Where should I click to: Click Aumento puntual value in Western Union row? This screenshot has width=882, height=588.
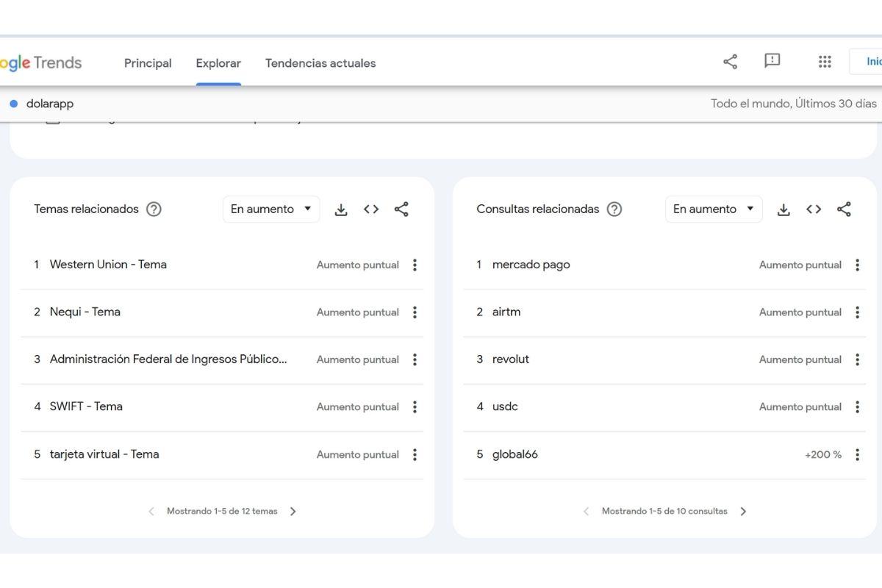coord(358,265)
